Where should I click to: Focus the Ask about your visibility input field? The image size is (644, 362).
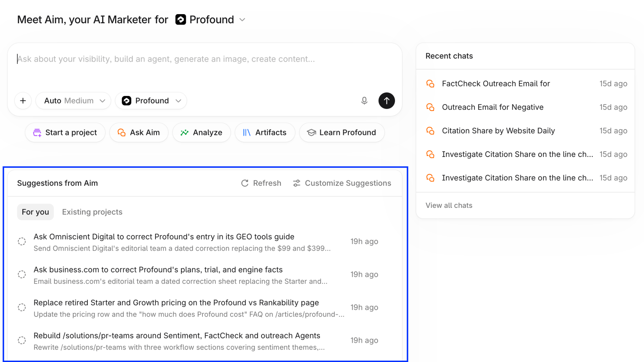coord(205,59)
